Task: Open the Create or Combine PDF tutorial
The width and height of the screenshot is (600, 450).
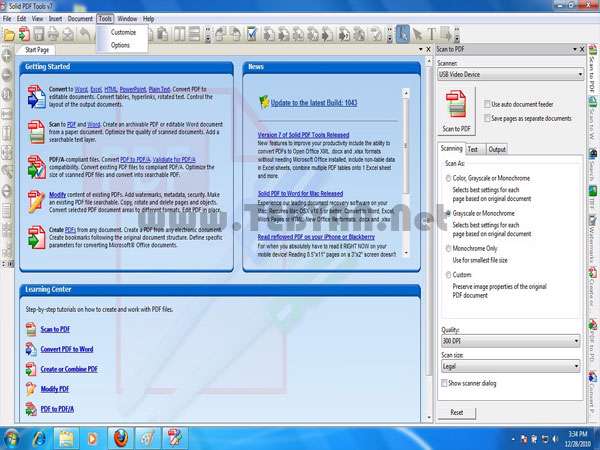Action: click(x=69, y=369)
